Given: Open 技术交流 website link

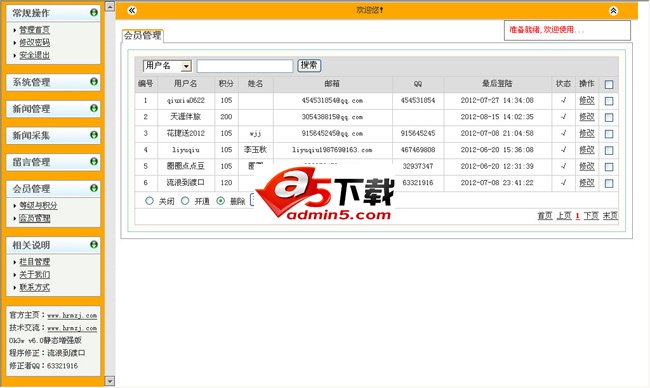Looking at the screenshot, I should pos(72,328).
